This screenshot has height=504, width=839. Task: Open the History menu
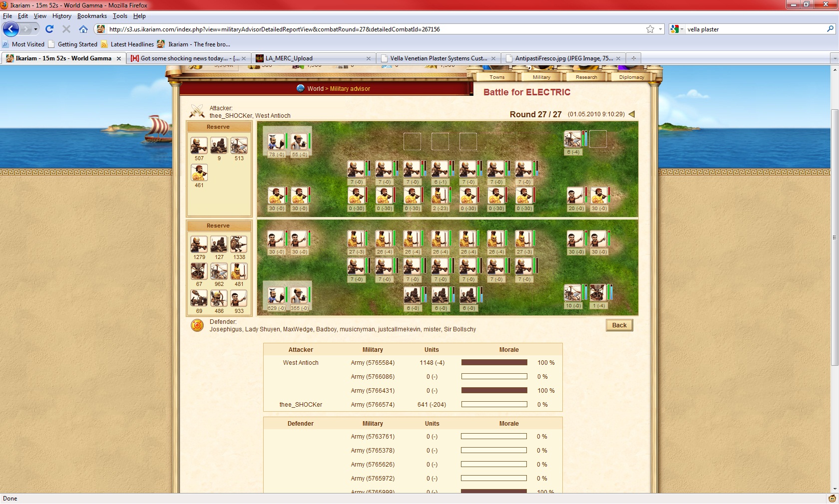pyautogui.click(x=61, y=16)
